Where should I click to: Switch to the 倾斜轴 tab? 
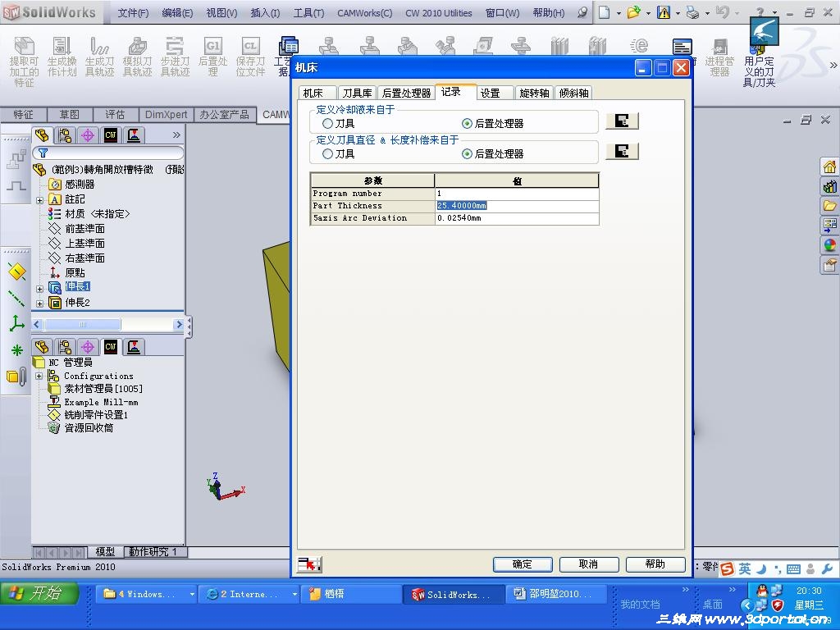pyautogui.click(x=573, y=94)
